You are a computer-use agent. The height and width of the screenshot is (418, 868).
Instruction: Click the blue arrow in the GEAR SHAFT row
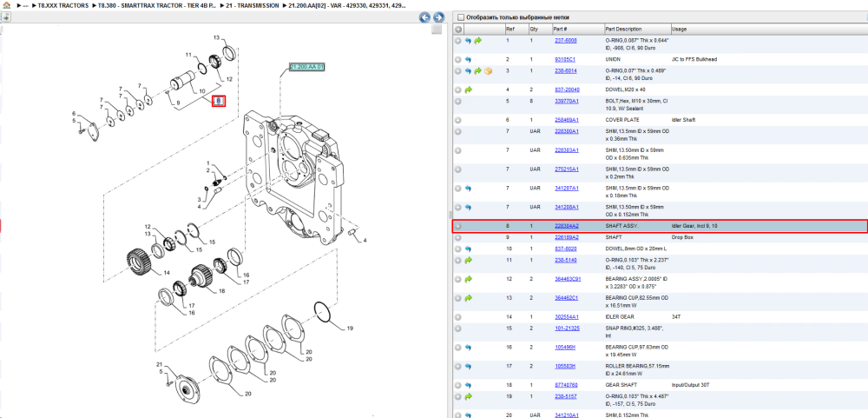(468, 385)
